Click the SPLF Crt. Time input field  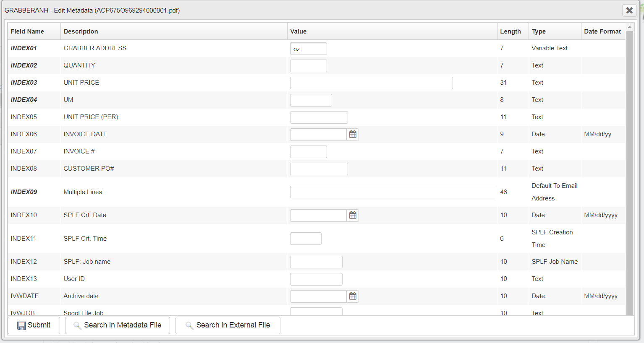[306, 239]
